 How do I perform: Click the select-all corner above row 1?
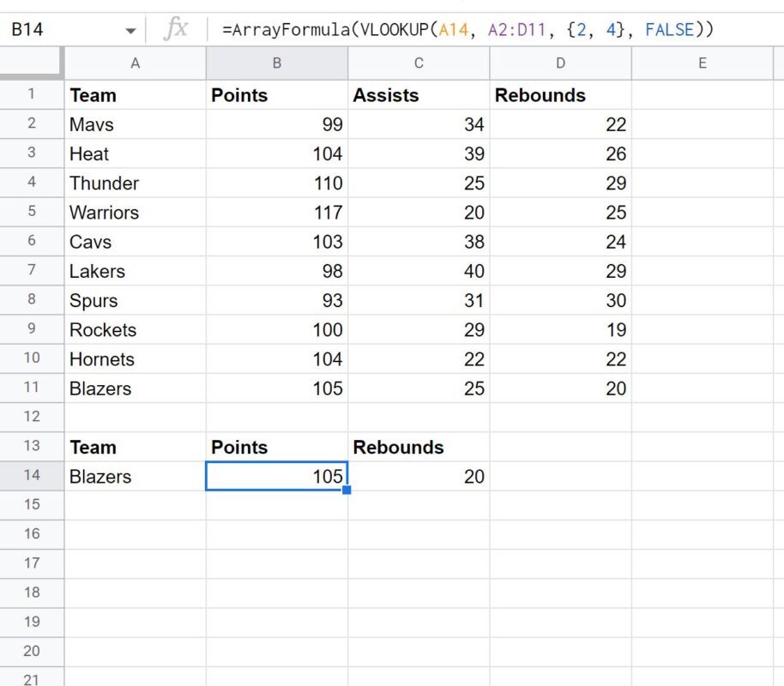point(32,63)
